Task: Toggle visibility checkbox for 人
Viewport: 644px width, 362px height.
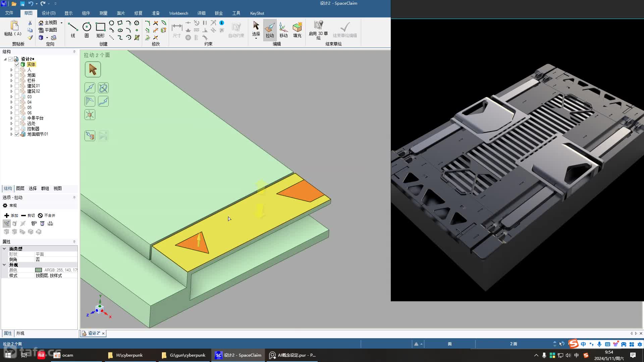Action: coord(17,70)
